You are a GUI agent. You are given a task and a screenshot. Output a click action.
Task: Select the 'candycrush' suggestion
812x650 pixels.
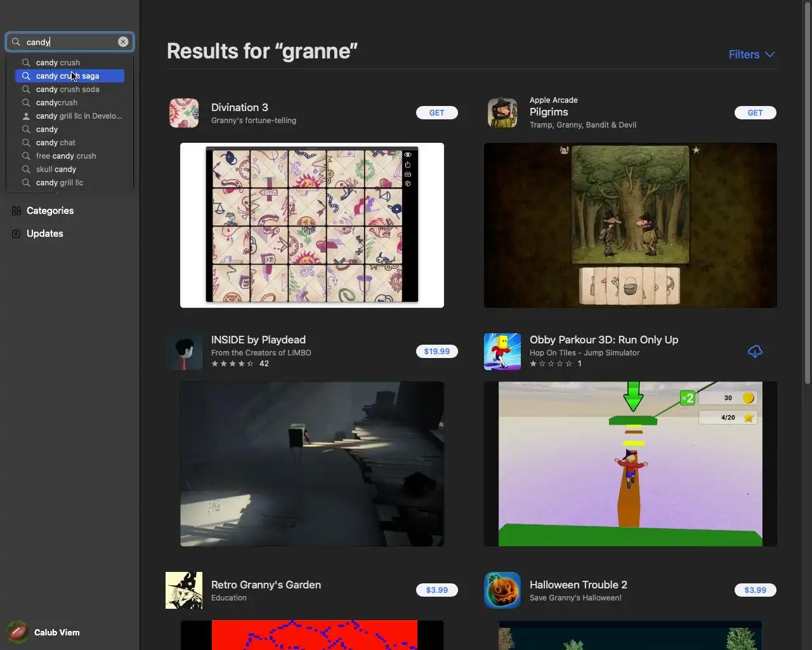[x=70, y=103]
